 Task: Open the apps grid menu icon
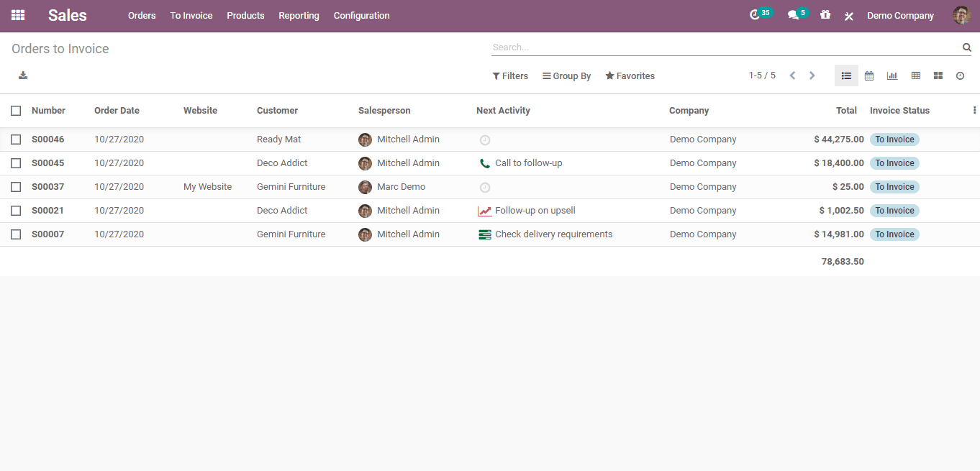(x=18, y=15)
